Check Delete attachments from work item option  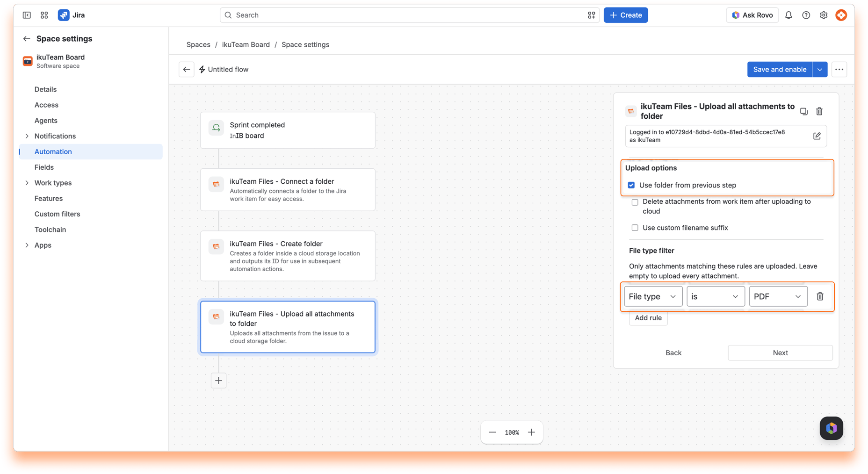pos(635,202)
